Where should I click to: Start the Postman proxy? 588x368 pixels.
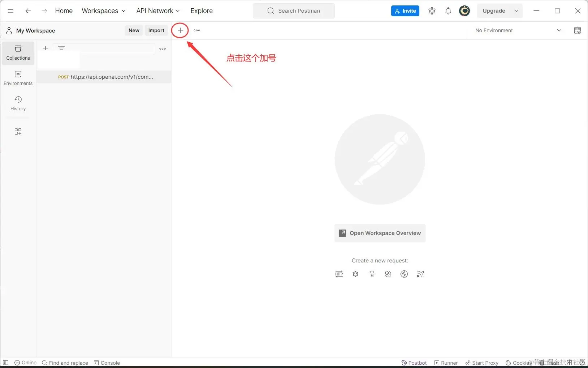[482, 363]
